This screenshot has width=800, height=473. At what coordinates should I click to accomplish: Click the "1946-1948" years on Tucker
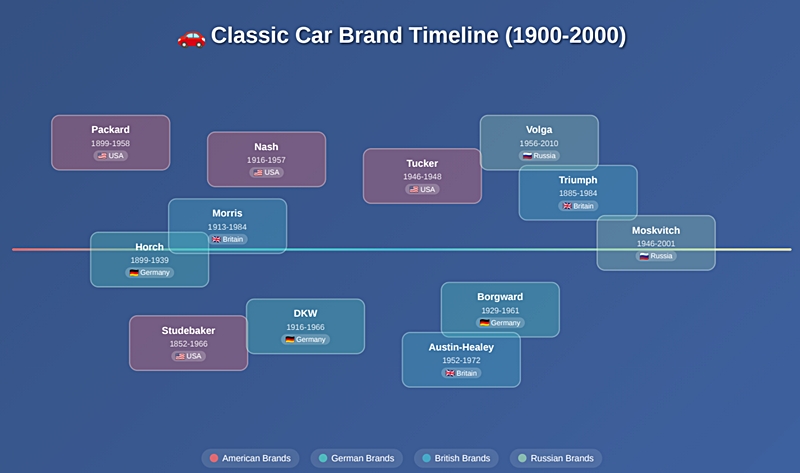tap(422, 177)
